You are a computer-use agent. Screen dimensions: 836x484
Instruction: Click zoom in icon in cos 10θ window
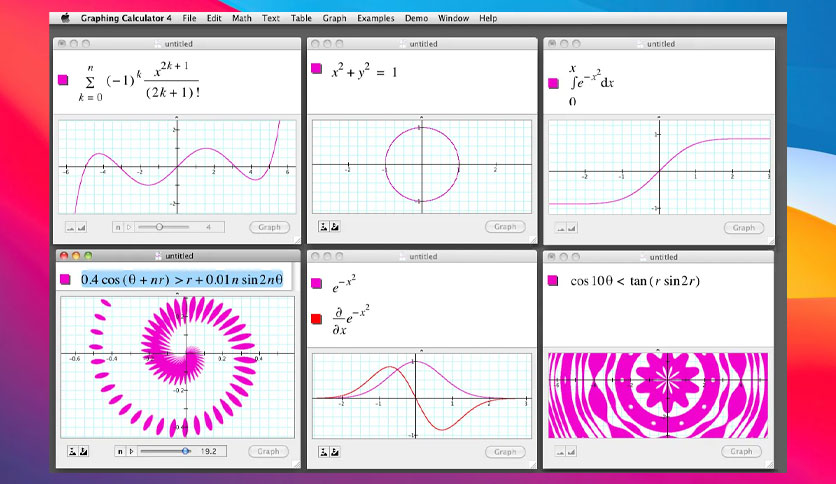[x=571, y=452]
